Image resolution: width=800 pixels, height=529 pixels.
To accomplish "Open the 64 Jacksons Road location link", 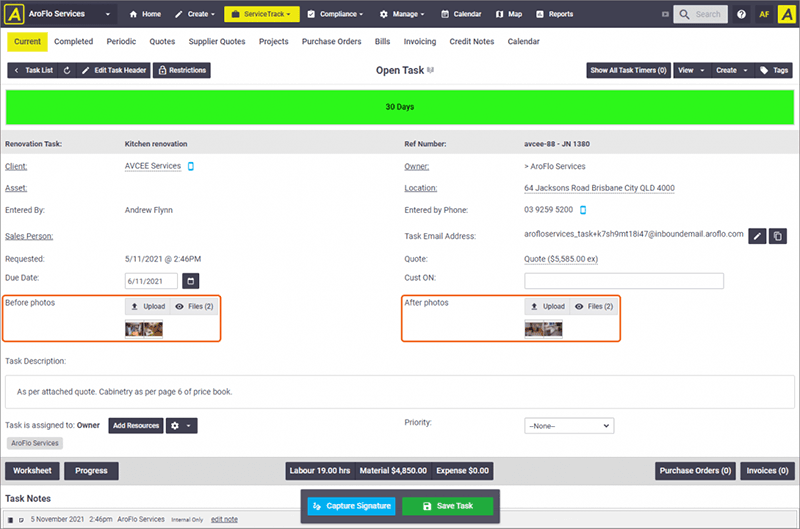I will (x=599, y=188).
